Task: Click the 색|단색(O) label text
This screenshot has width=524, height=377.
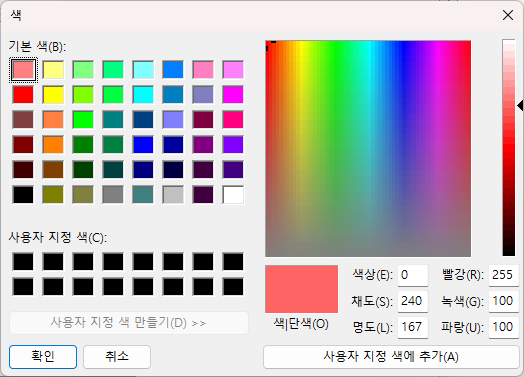Action: [x=301, y=324]
